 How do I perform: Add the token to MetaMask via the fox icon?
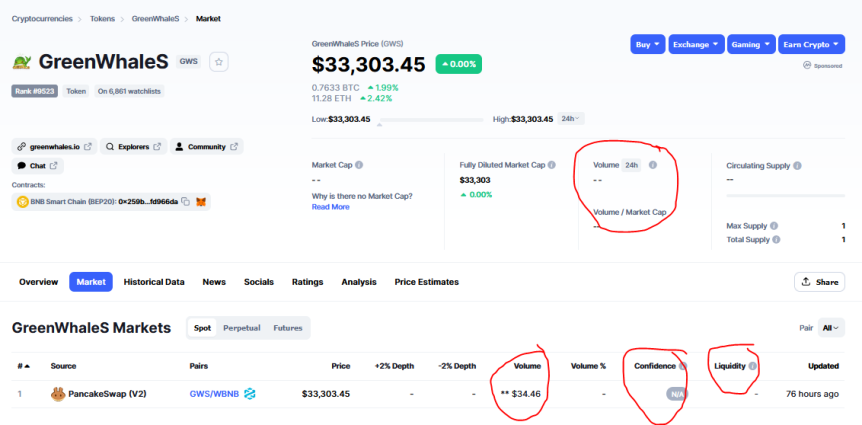click(201, 202)
